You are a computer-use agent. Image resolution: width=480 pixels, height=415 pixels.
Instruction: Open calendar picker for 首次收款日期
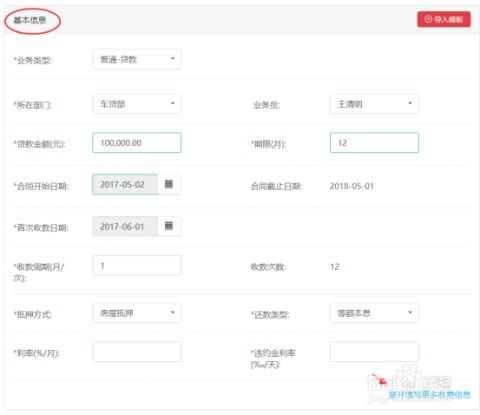[169, 226]
